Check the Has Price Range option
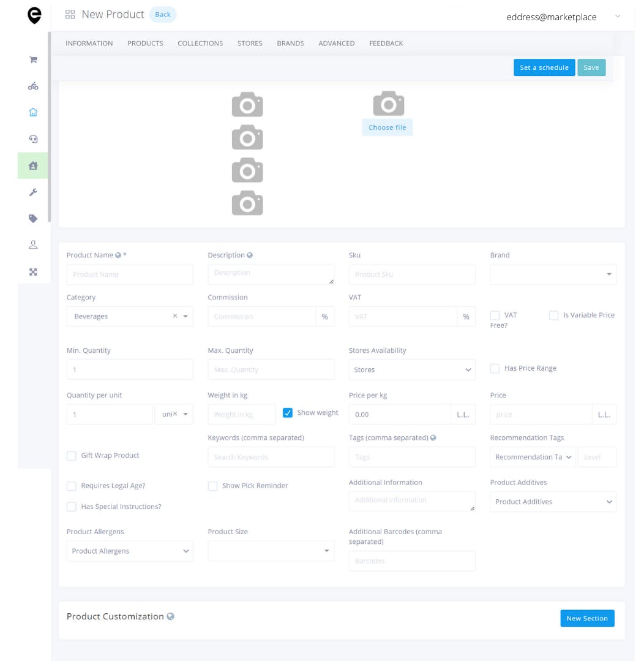This screenshot has height=661, width=644. [x=495, y=368]
